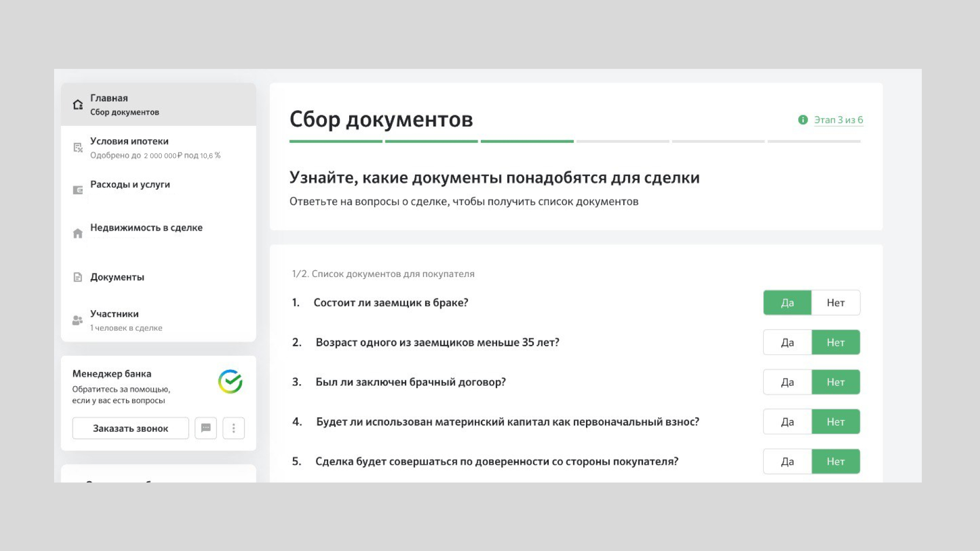The image size is (980, 551).
Task: Choose Нет for age under 35 question
Action: coord(836,342)
